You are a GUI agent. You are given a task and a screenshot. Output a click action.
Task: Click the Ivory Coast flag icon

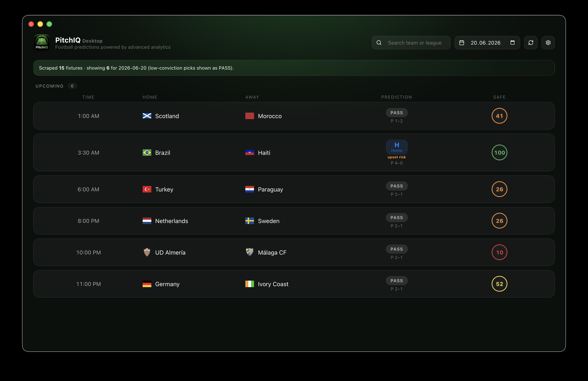[x=249, y=284]
